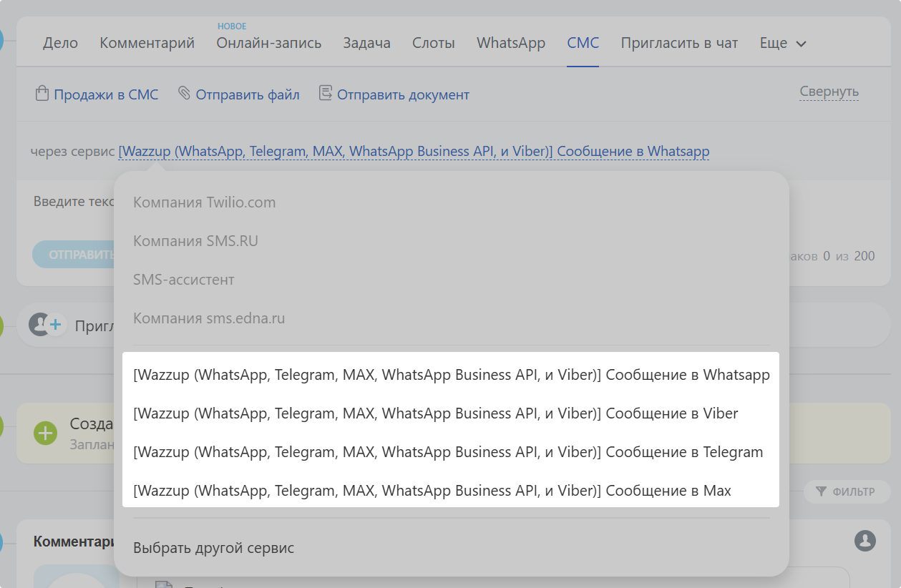Choose Wazzup Сообщение в Viber option
This screenshot has height=588, width=901.
(435, 413)
